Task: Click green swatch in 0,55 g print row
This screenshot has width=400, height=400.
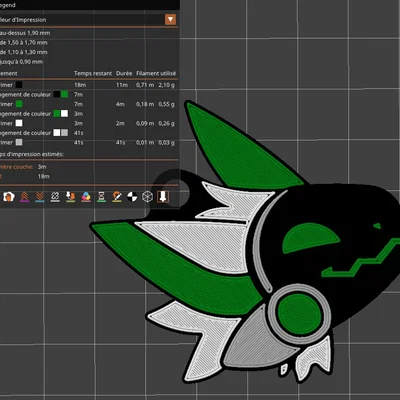Action: click(x=19, y=104)
